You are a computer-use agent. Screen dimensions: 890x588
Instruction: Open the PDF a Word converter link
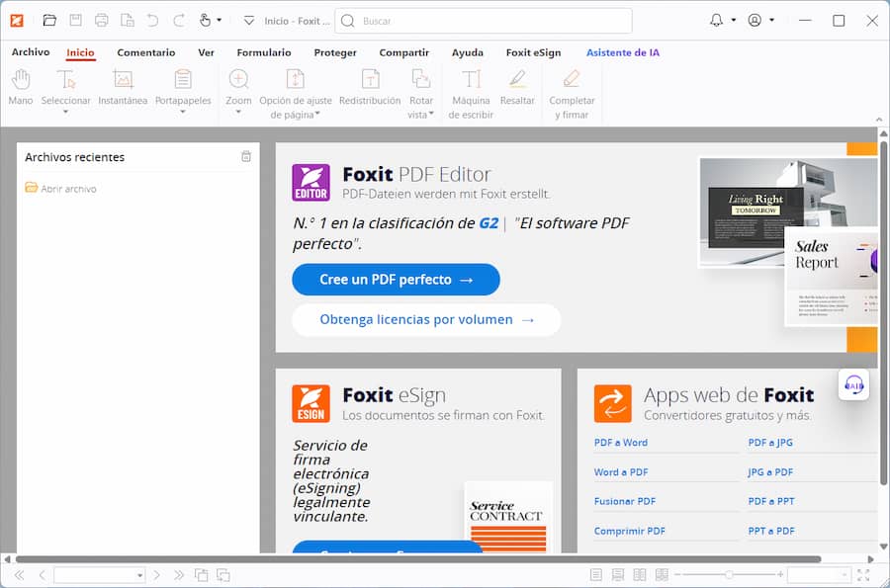click(620, 443)
